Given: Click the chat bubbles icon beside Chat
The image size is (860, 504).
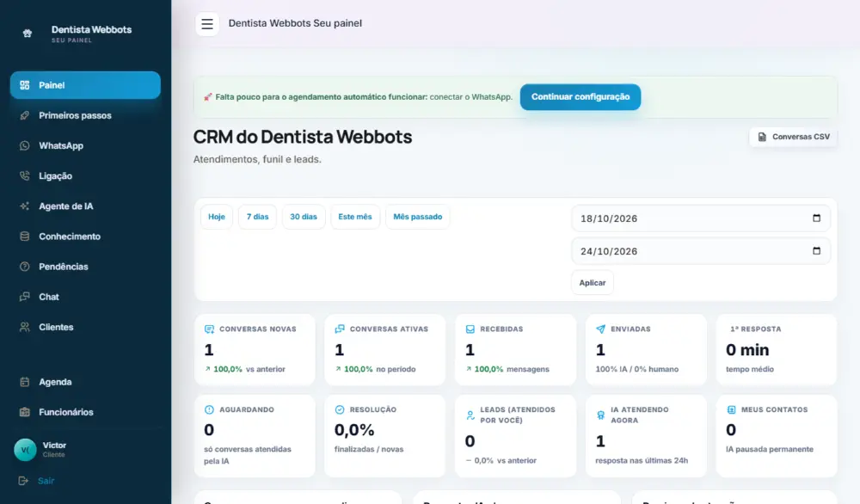Looking at the screenshot, I should click(x=25, y=297).
